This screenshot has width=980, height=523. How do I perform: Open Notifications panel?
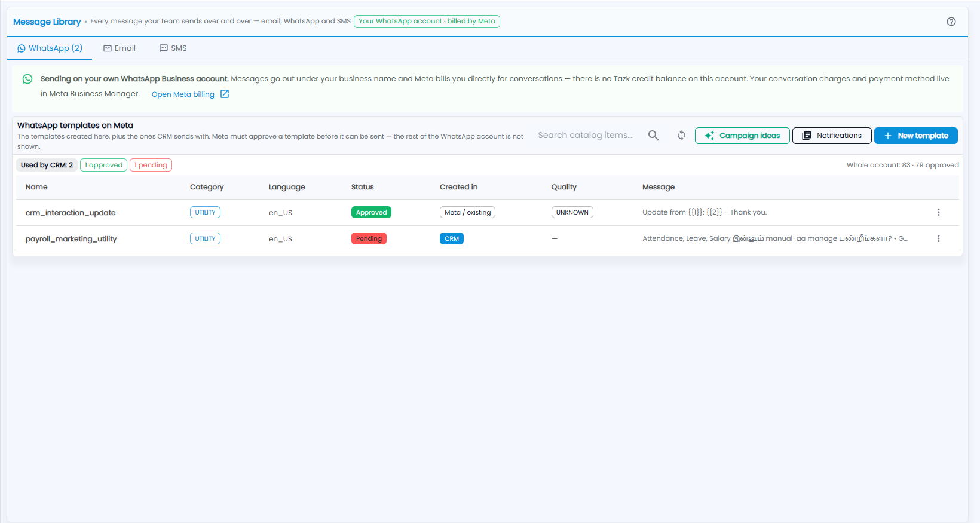point(832,136)
